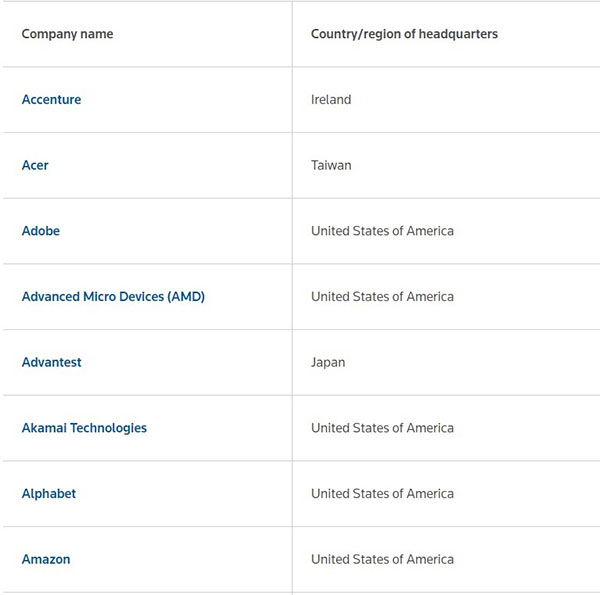This screenshot has width=600, height=595.
Task: Click the Advanced Micro Devices (AMD) link
Action: click(113, 297)
